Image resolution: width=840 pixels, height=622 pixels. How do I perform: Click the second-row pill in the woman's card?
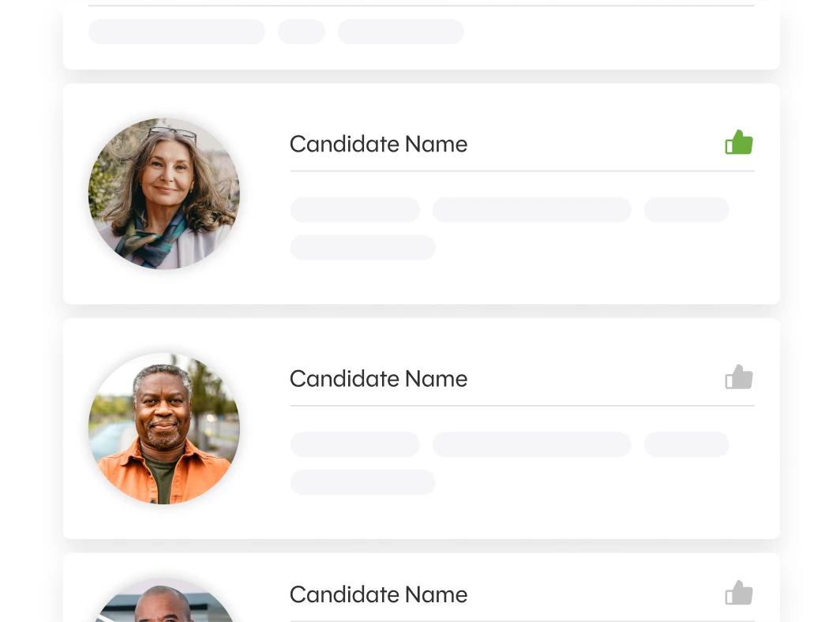click(363, 247)
